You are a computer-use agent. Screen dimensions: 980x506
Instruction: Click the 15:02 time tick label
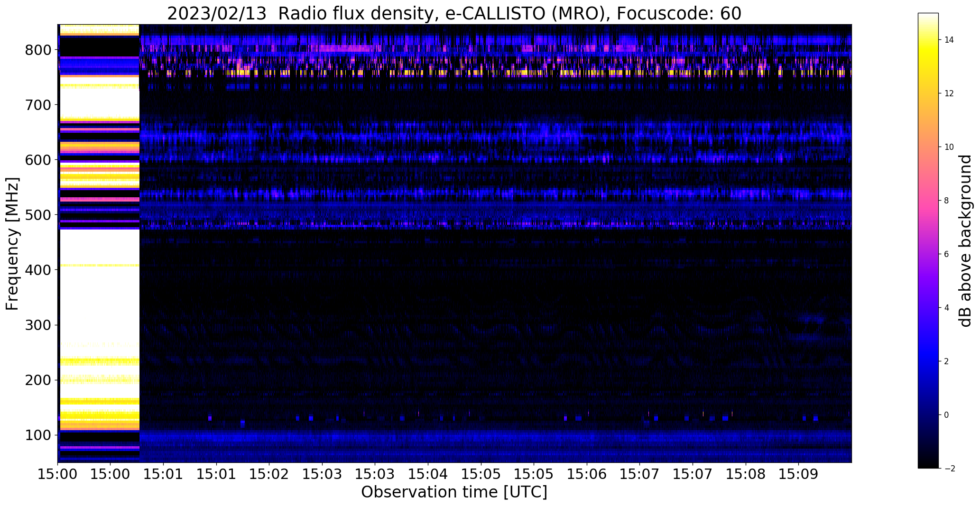(x=269, y=474)
